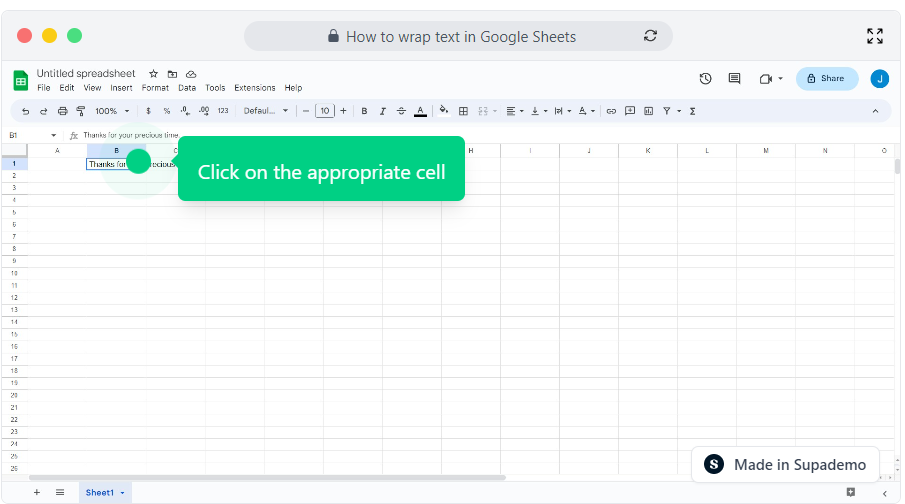
Task: Create a filter with funnel icon
Action: 667,111
